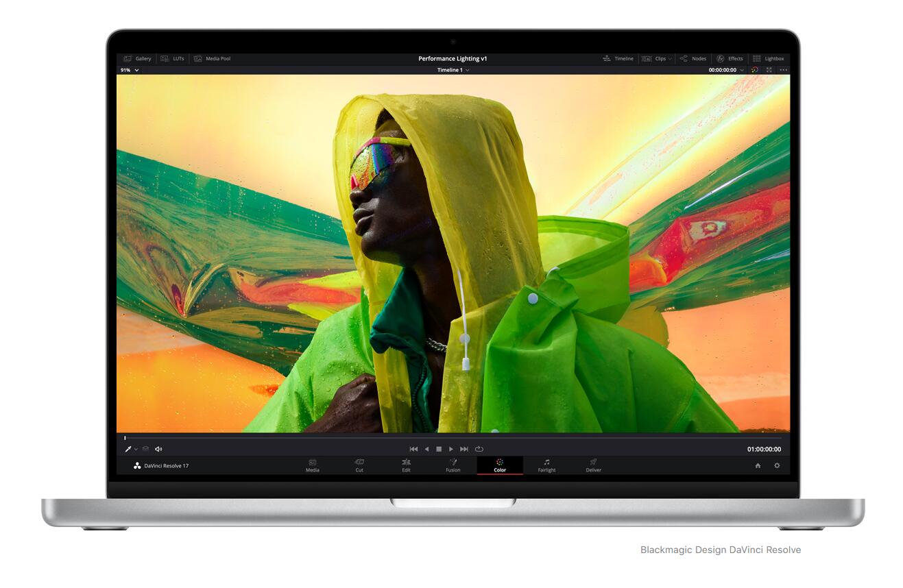Click the Project Manager home icon
Viewport: 903px width, 588px height.
pos(758,466)
